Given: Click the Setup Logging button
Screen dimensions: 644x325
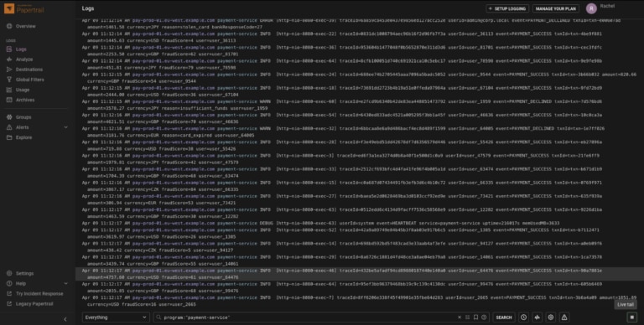Looking at the screenshot, I should point(507,8).
